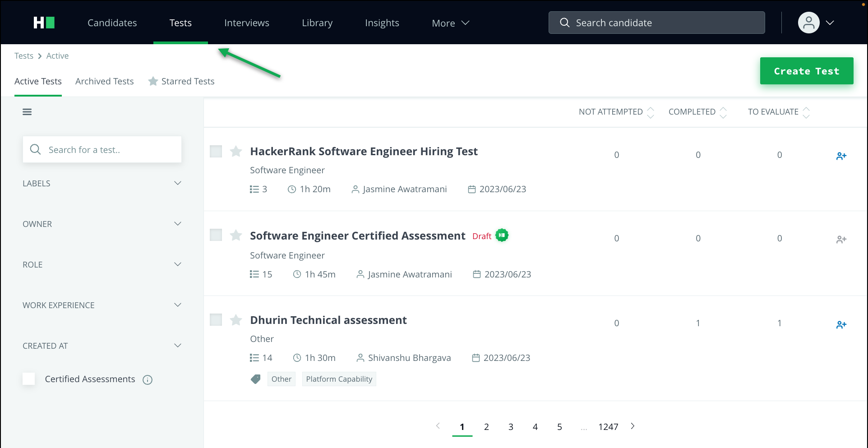Click question count icon showing 15
The height and width of the screenshot is (448, 868).
click(x=254, y=274)
